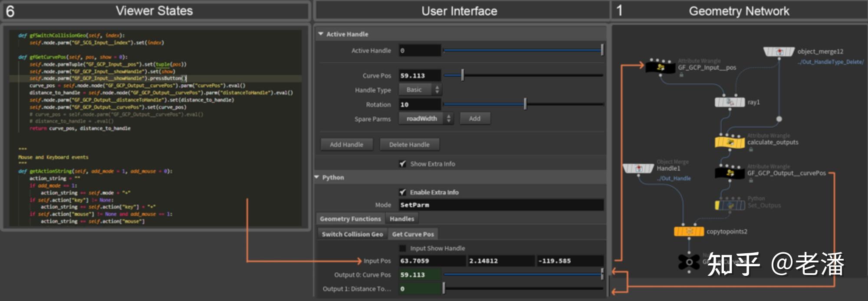Toggle the Show Extra Info checkbox
The width and height of the screenshot is (868, 301).
(403, 164)
